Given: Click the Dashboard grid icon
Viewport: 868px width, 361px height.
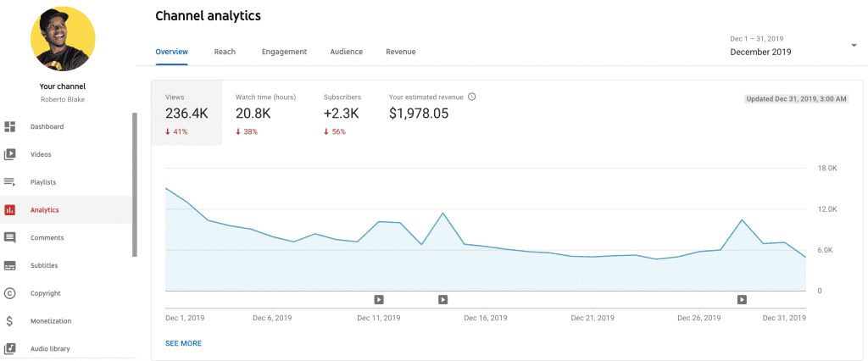Looking at the screenshot, I should click(10, 127).
